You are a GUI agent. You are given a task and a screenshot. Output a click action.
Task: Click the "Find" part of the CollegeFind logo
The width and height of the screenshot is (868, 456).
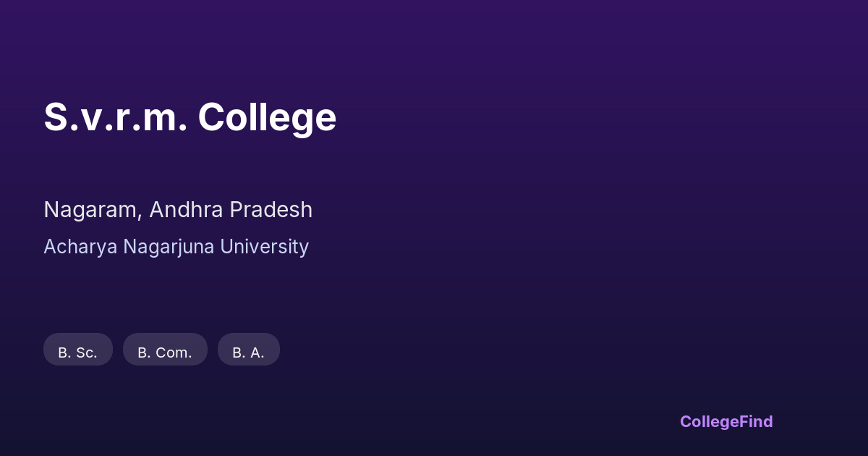(756, 421)
